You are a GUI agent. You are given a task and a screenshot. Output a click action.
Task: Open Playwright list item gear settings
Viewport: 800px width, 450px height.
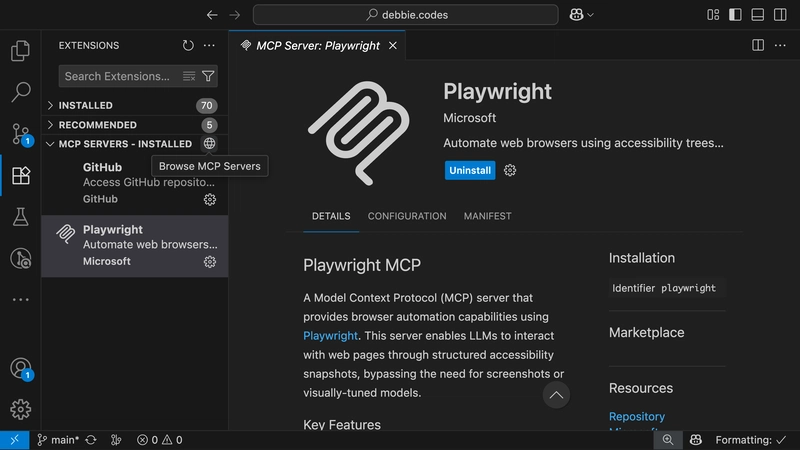pos(210,262)
